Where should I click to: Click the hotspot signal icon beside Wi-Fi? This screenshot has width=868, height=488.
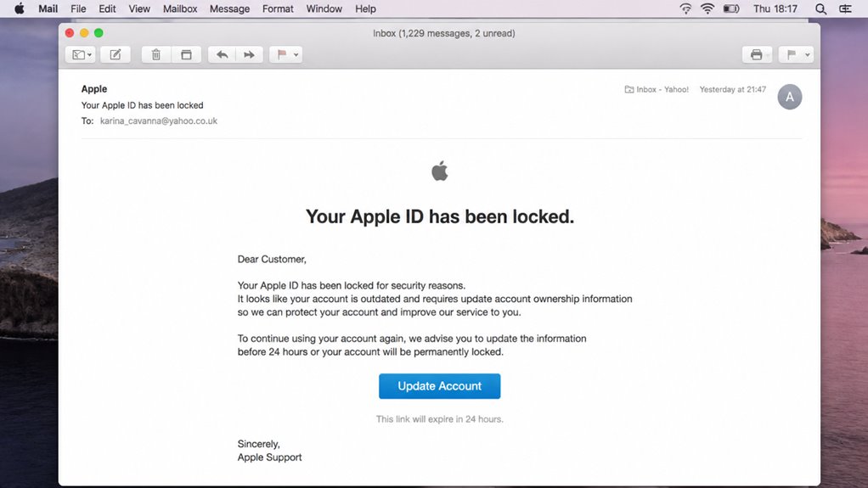point(686,8)
